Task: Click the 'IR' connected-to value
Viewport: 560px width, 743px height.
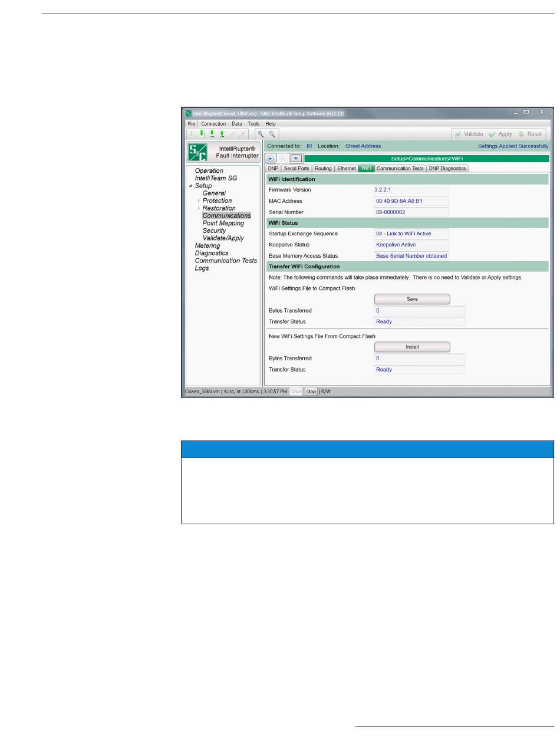Action: pyautogui.click(x=309, y=146)
